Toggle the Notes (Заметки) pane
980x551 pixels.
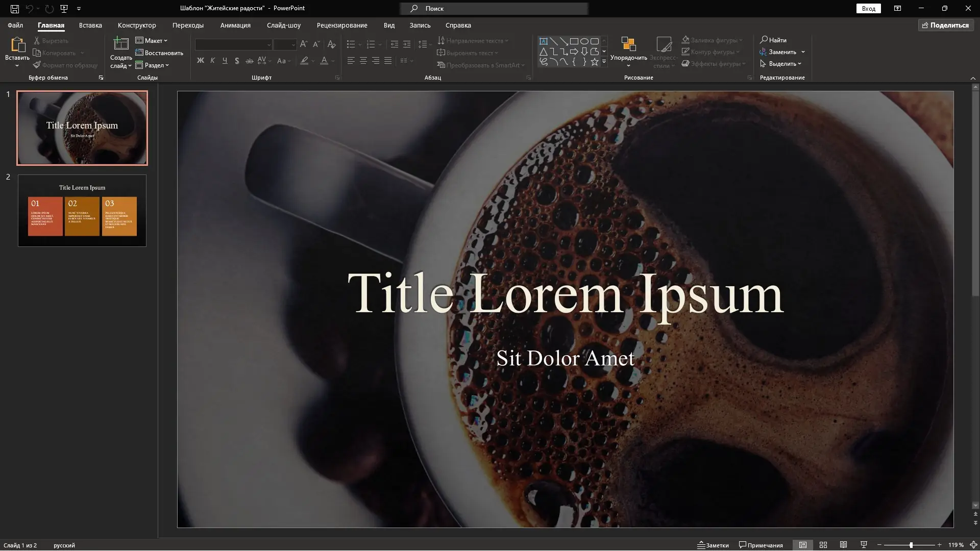(714, 545)
